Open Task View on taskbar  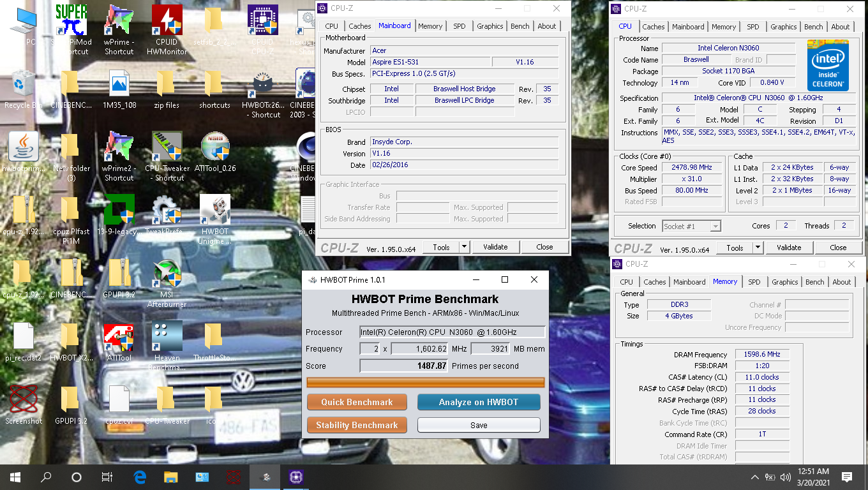107,477
